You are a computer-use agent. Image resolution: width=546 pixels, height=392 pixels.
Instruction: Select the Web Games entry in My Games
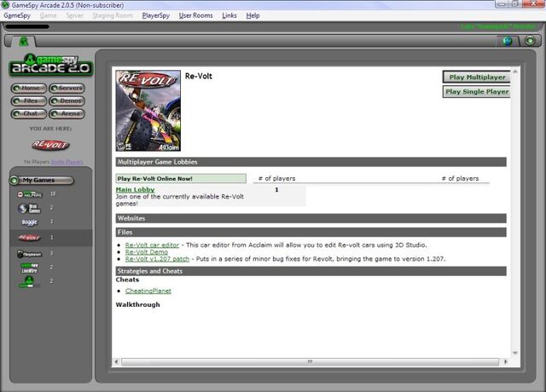tap(30, 208)
